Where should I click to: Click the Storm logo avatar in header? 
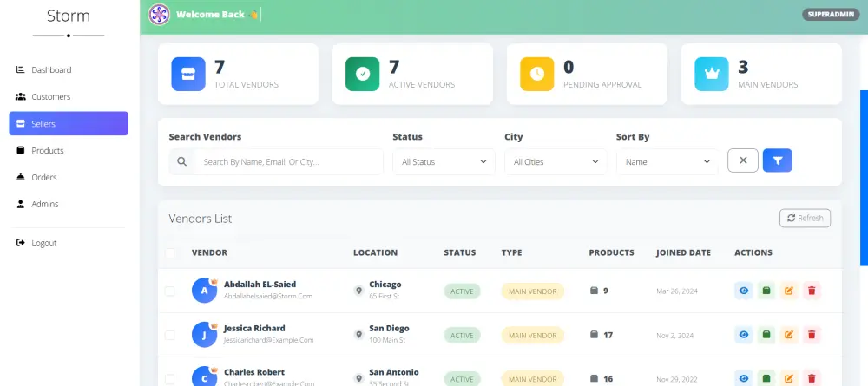click(159, 15)
